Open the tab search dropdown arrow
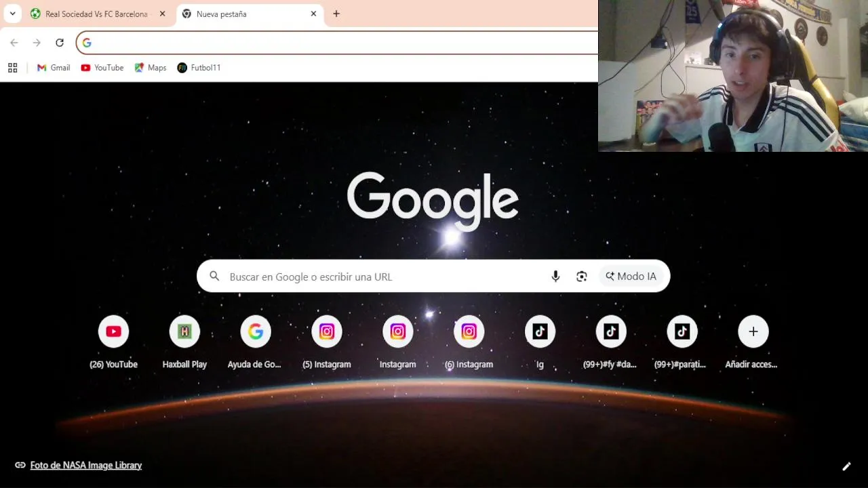 (x=12, y=14)
